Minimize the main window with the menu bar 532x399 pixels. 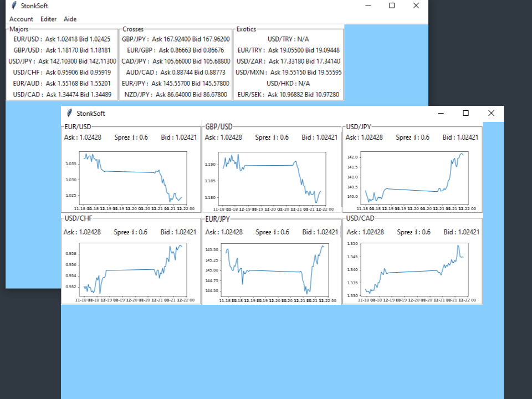tap(367, 6)
